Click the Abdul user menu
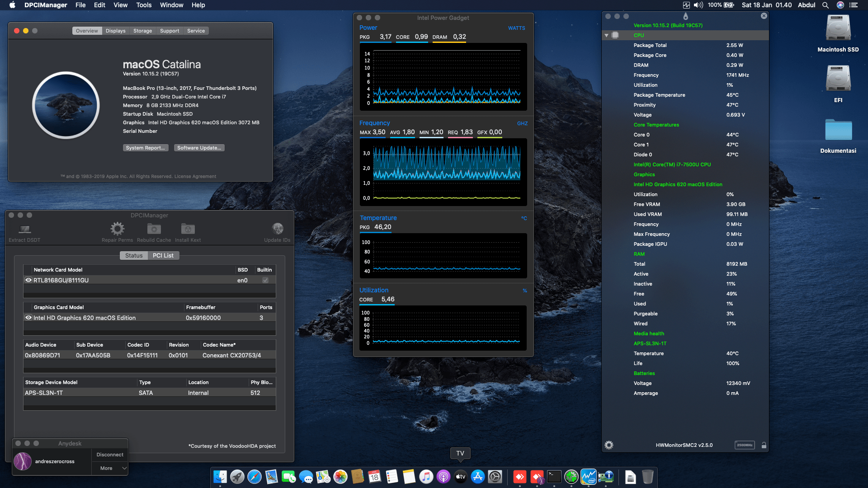The height and width of the screenshot is (488, 868). pos(807,5)
